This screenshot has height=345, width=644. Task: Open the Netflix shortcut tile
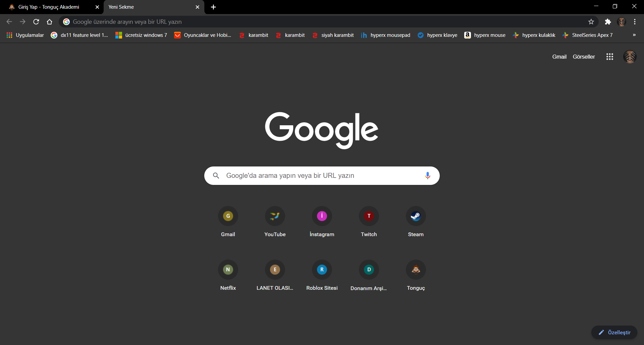228,275
